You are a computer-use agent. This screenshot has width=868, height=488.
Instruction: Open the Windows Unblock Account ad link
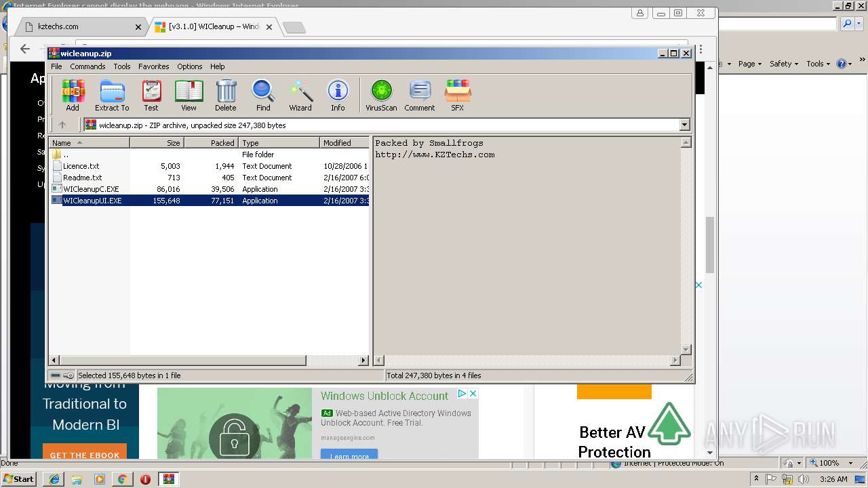[x=384, y=396]
